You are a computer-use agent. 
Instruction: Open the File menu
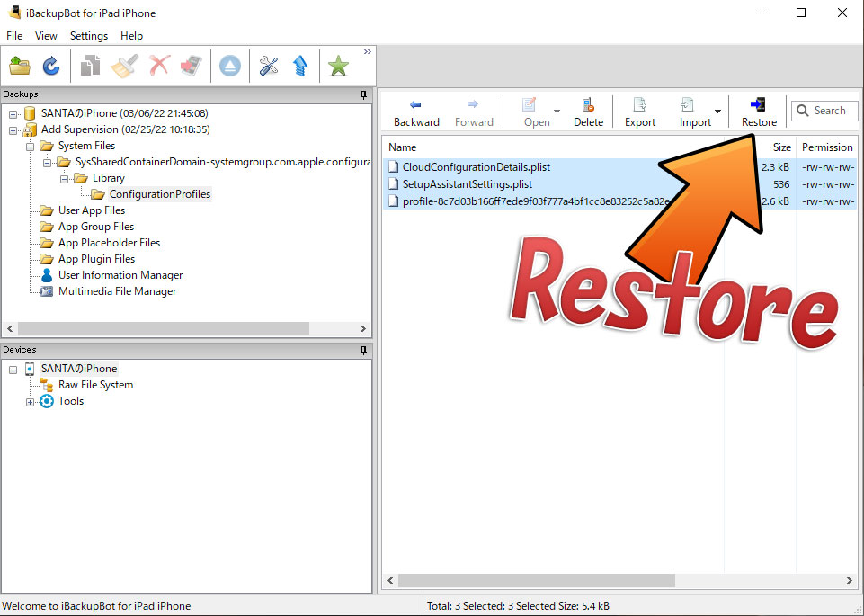pos(14,36)
